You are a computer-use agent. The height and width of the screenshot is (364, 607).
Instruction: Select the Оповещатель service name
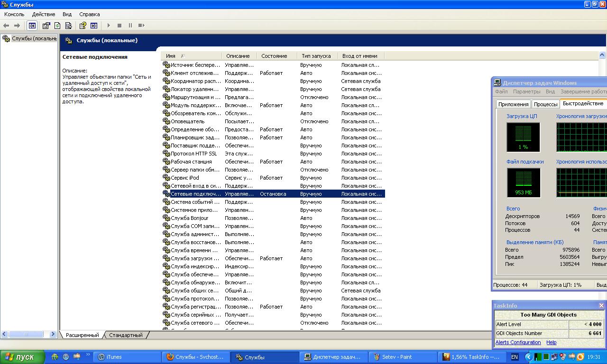[x=188, y=121]
